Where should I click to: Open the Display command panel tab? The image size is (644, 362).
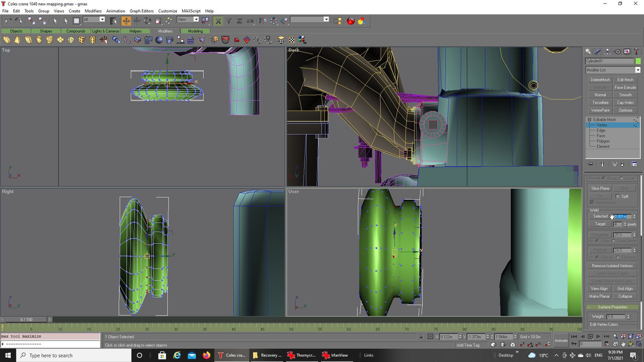click(x=627, y=51)
